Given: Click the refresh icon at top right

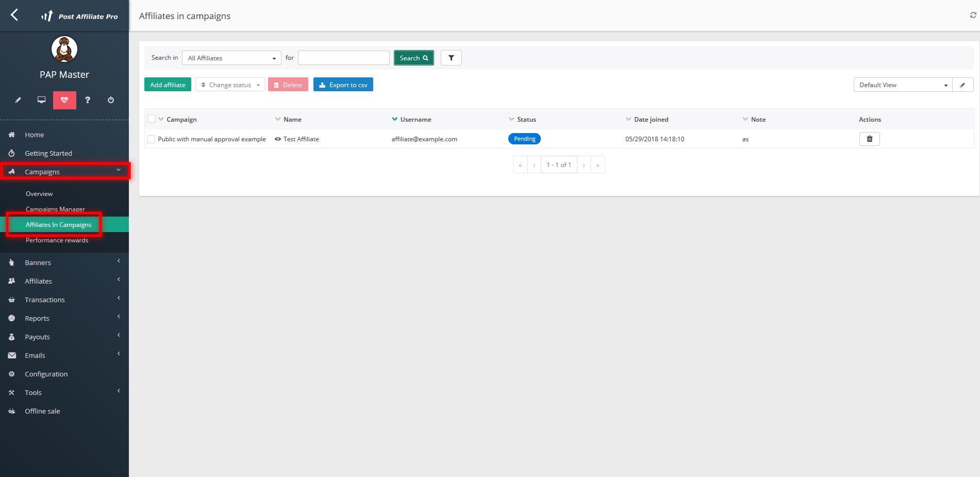Looking at the screenshot, I should pyautogui.click(x=973, y=15).
